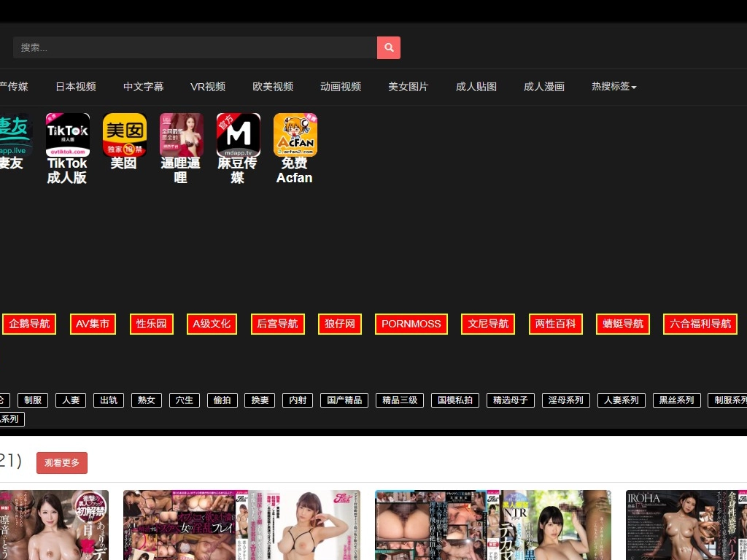Open the 麻豆传媒 M logo icon
Viewport: 747px width, 560px height.
pos(238,135)
